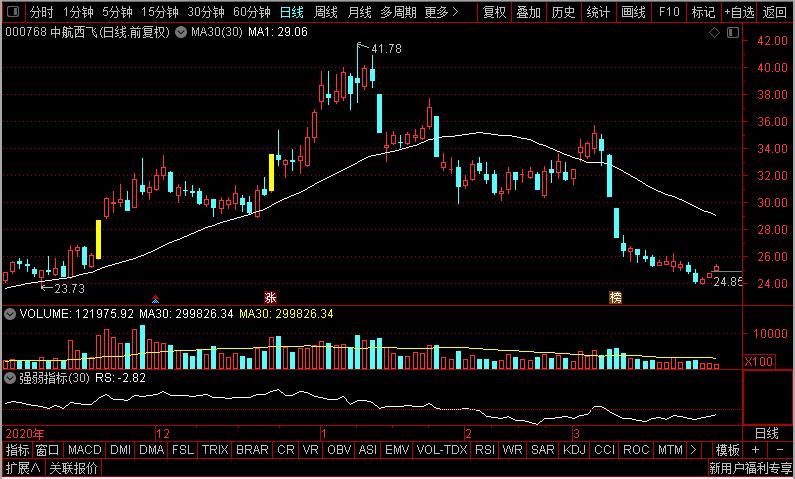Image resolution: width=795 pixels, height=479 pixels.
Task: Select the KDJ indicator
Action: tap(574, 450)
